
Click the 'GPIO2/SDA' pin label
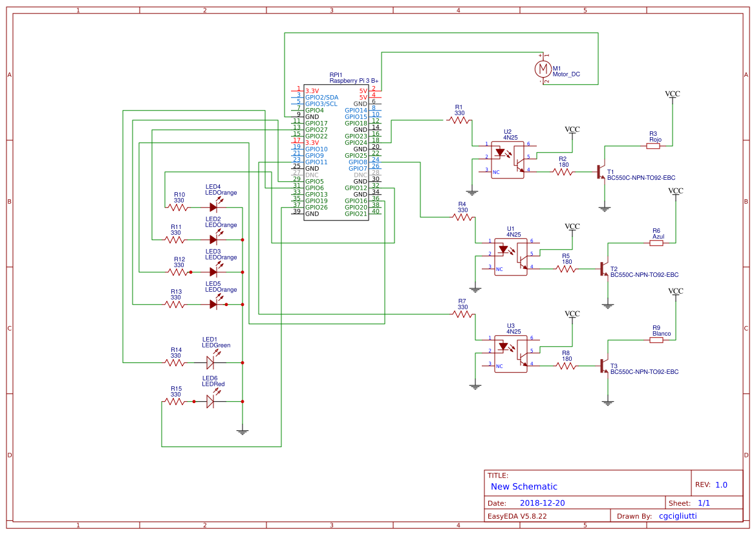point(321,98)
